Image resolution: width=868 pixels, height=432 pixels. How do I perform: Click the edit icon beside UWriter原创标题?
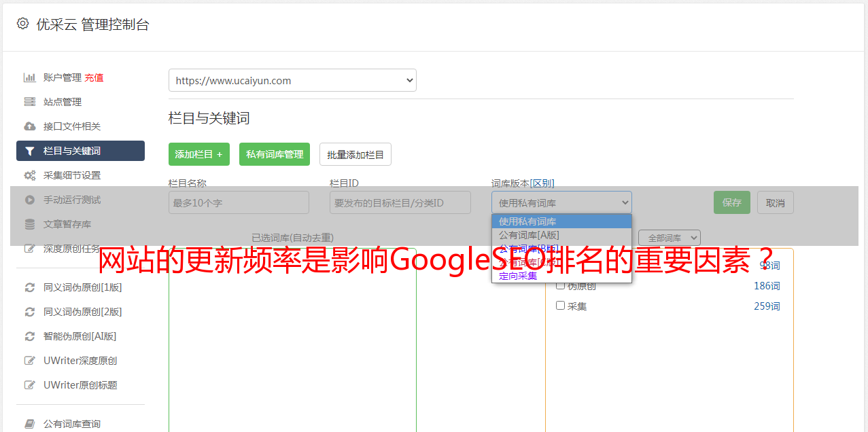[x=30, y=385]
